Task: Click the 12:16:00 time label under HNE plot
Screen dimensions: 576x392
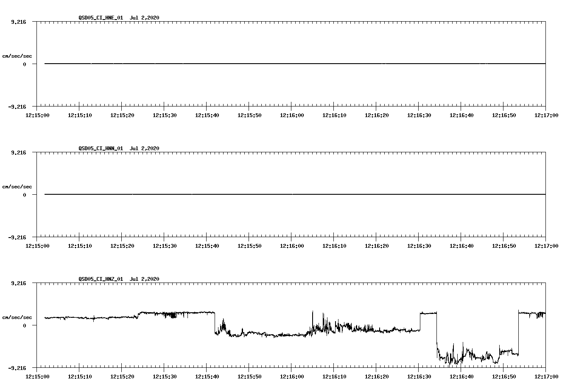Action: (x=292, y=115)
